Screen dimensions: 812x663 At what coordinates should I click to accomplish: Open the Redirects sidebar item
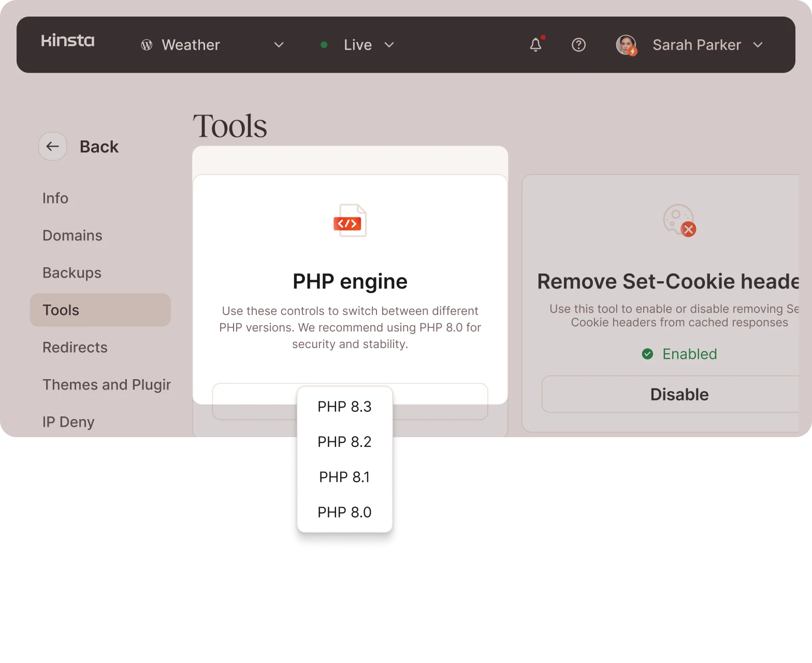pos(75,348)
